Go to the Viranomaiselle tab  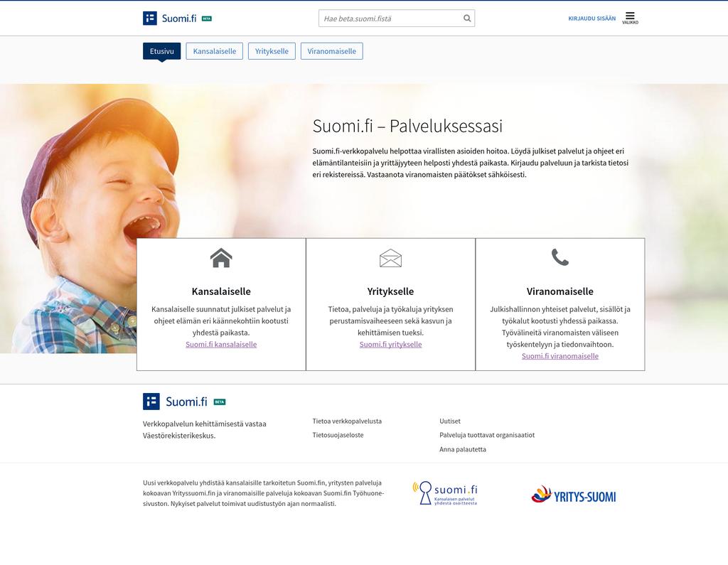(332, 51)
